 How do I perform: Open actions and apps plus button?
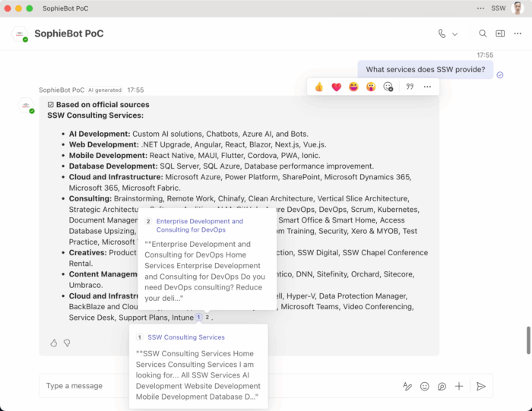click(459, 386)
